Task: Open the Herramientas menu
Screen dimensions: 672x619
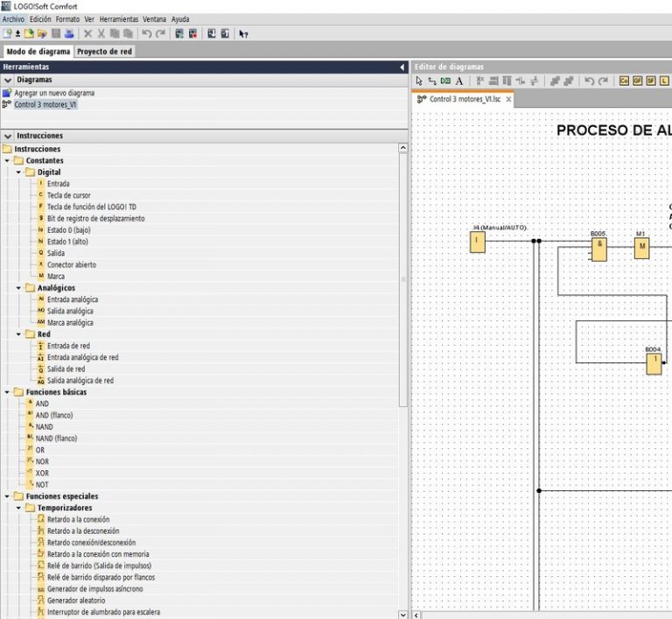Action: (118, 18)
